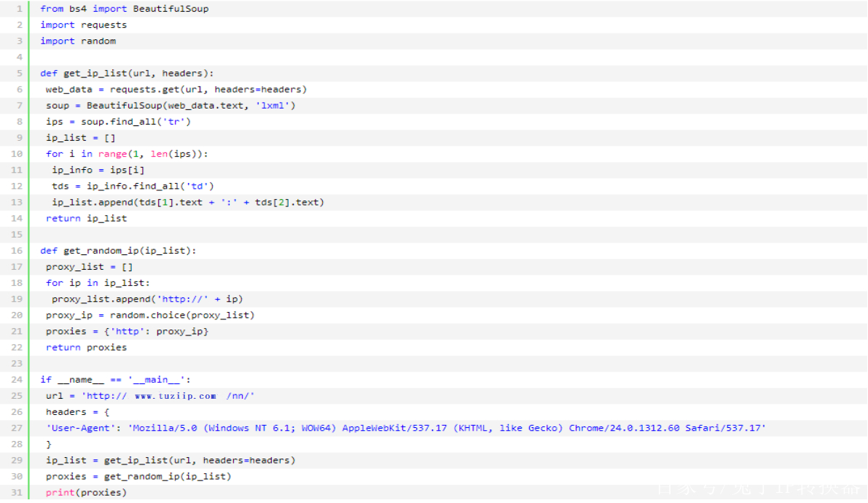Click line number 31 in the gutter
Viewport: 868px width, 503px height.
(17, 492)
